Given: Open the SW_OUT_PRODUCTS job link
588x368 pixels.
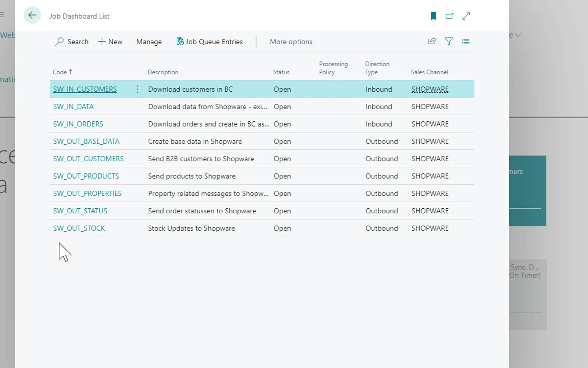Looking at the screenshot, I should tap(86, 176).
